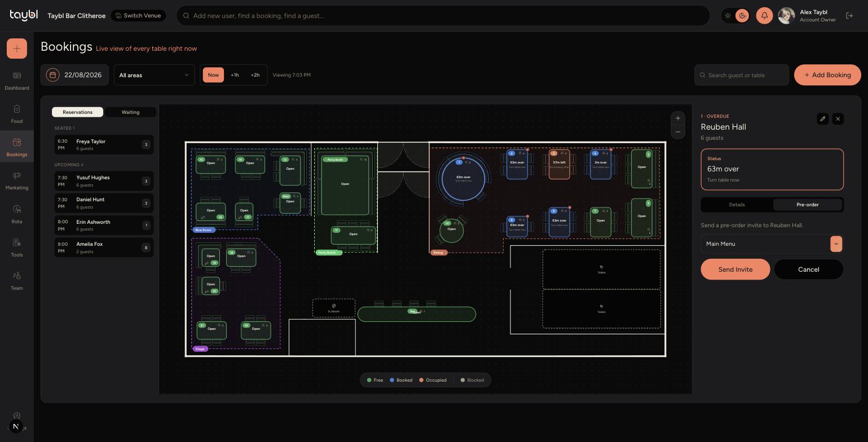
Task: Open the Details tab
Action: click(737, 205)
